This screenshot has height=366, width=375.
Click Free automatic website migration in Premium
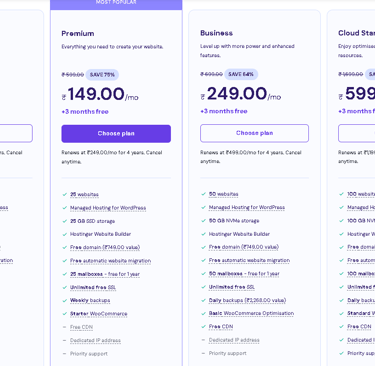(x=110, y=261)
